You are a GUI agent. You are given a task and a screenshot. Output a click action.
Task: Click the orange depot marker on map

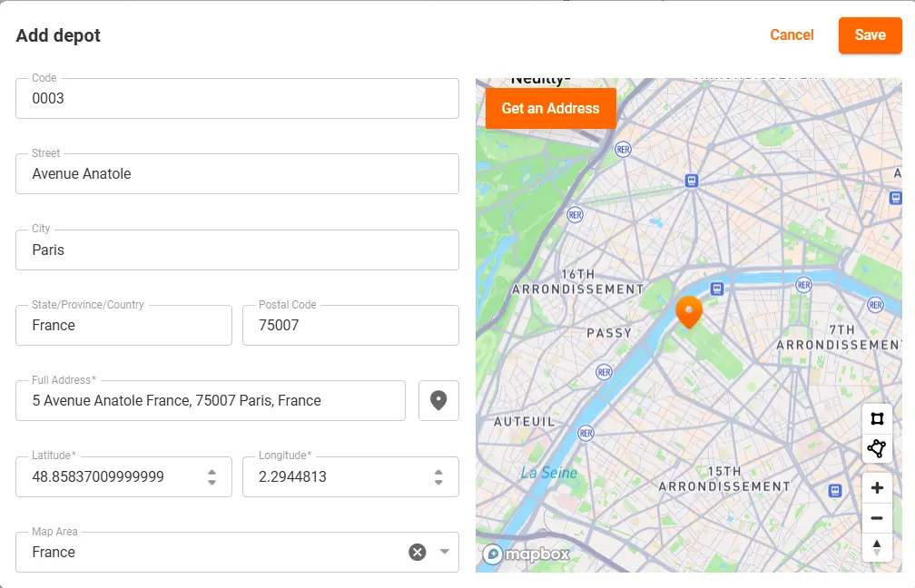689,311
